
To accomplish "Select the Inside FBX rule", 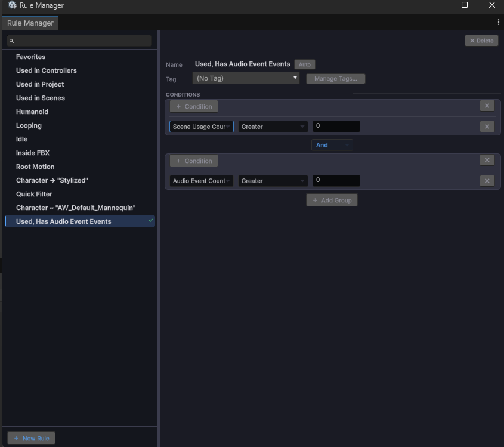I will click(80, 153).
